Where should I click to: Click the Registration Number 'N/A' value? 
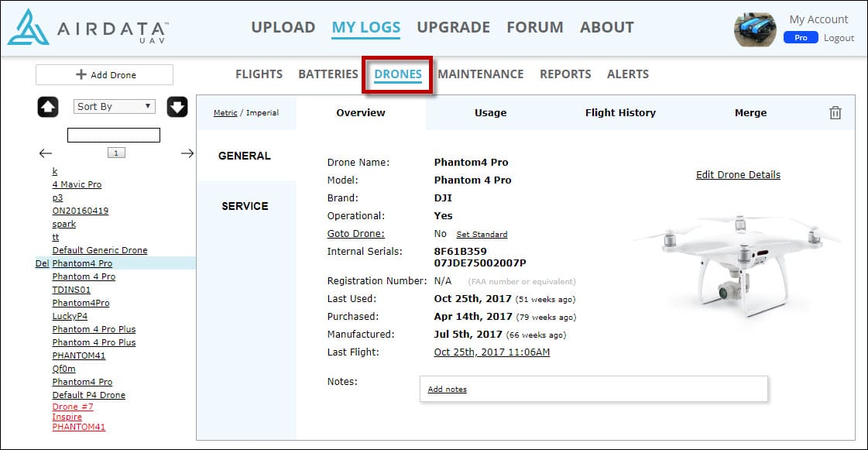point(443,281)
